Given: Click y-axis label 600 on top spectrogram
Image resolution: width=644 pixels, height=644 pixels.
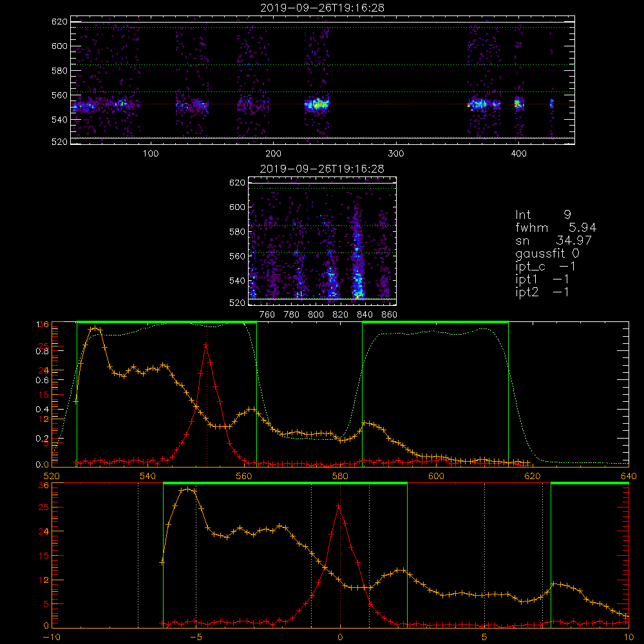Looking at the screenshot, I should coord(59,46).
